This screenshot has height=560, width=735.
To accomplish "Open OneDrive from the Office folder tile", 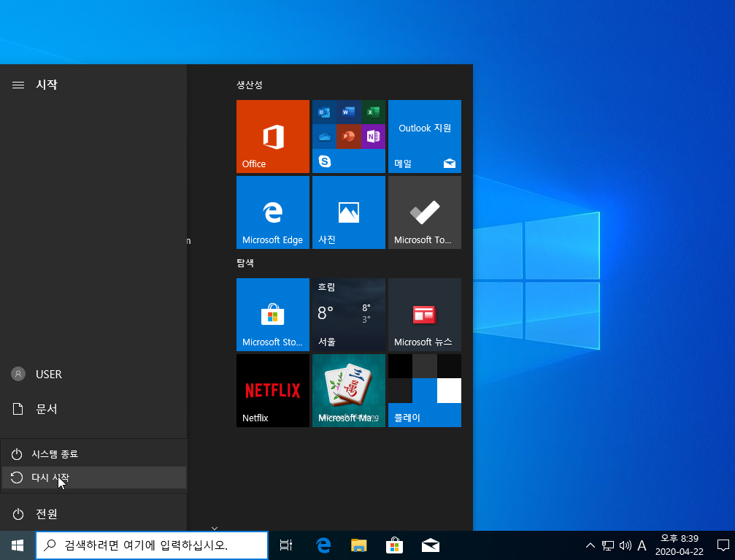I will (x=324, y=137).
